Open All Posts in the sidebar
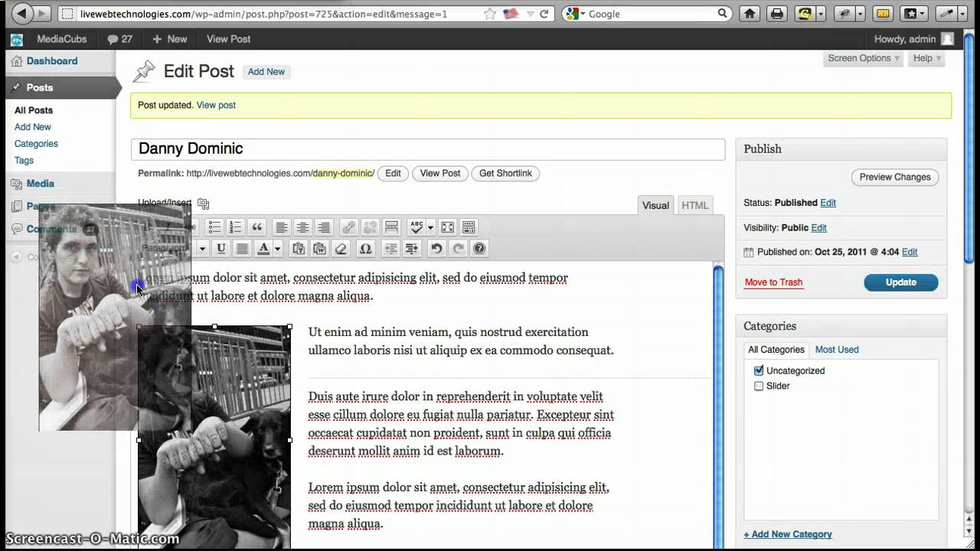Screen dimensions: 980x551 tap(34, 110)
